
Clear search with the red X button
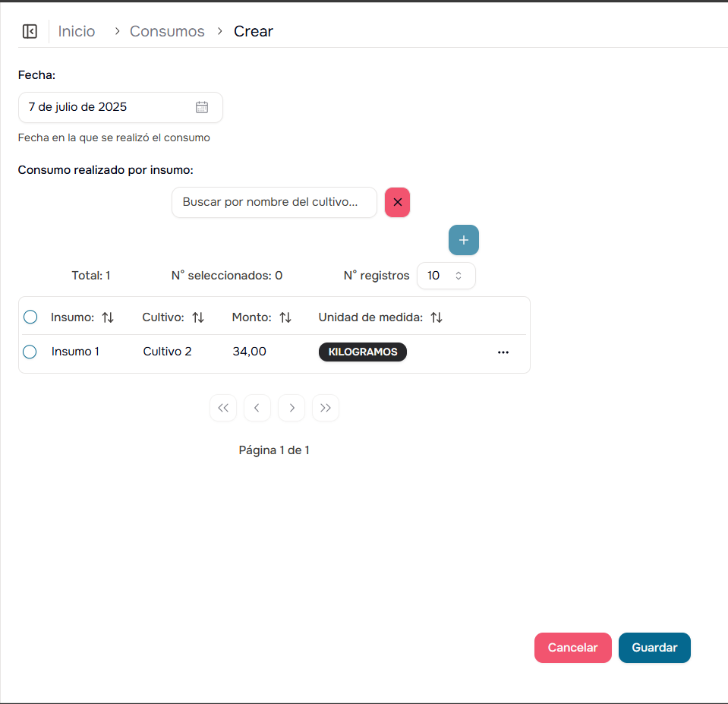coord(397,203)
